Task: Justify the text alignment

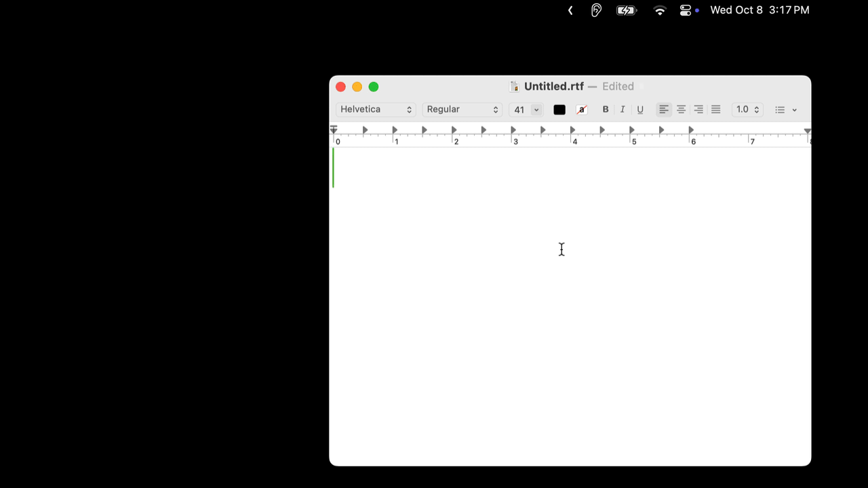Action: tap(715, 110)
